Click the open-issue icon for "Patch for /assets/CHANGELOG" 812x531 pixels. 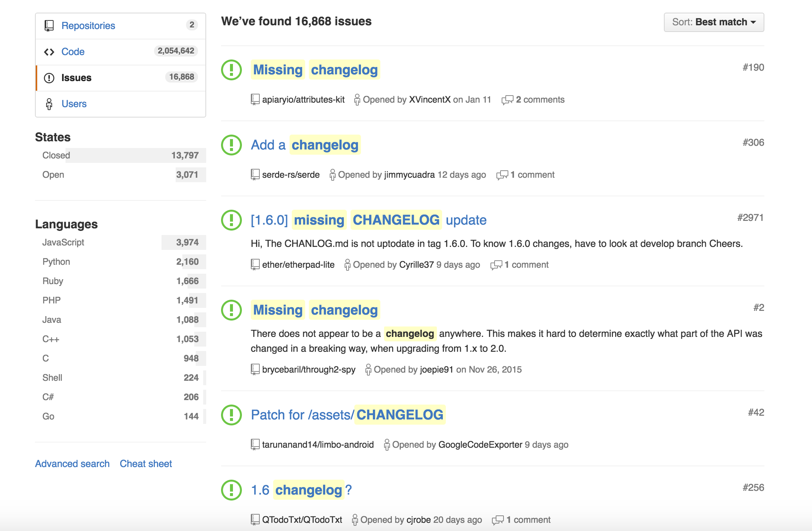[x=231, y=415]
